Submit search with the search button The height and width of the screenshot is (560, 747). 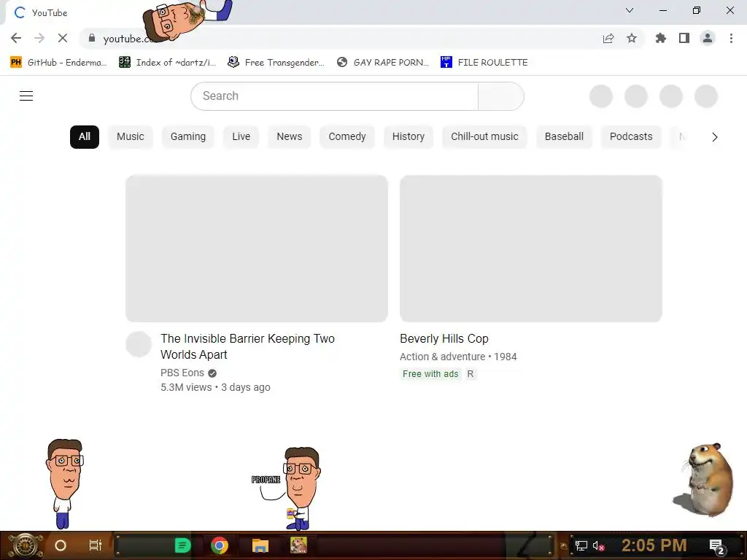(x=501, y=96)
